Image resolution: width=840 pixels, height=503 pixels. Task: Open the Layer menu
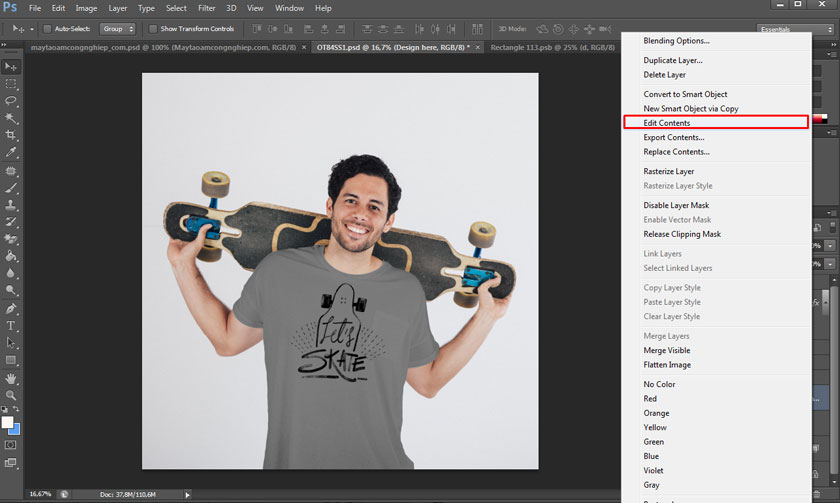click(x=117, y=8)
